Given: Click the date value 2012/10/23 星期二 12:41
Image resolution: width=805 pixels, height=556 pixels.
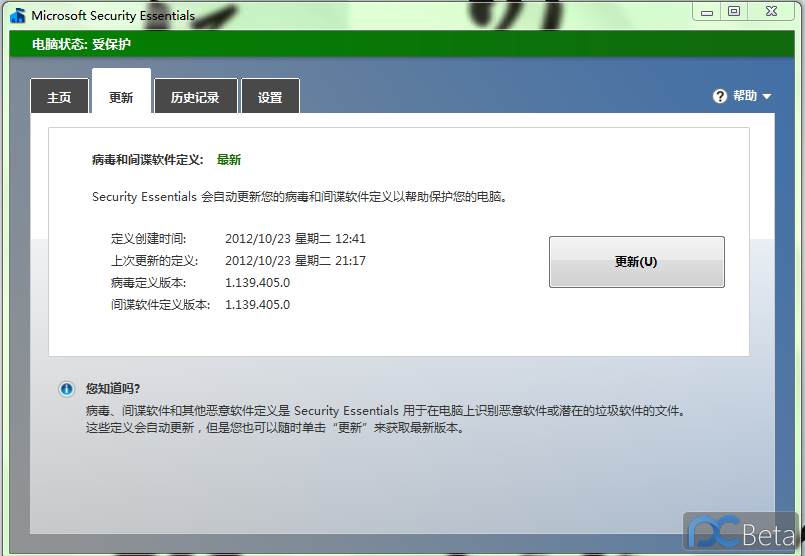Looking at the screenshot, I should point(295,239).
